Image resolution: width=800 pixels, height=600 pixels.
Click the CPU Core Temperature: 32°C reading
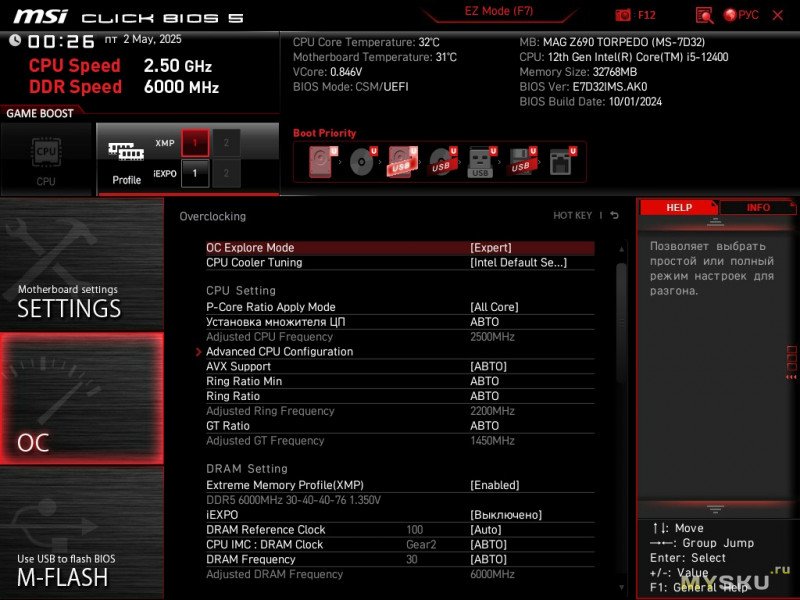tap(366, 42)
